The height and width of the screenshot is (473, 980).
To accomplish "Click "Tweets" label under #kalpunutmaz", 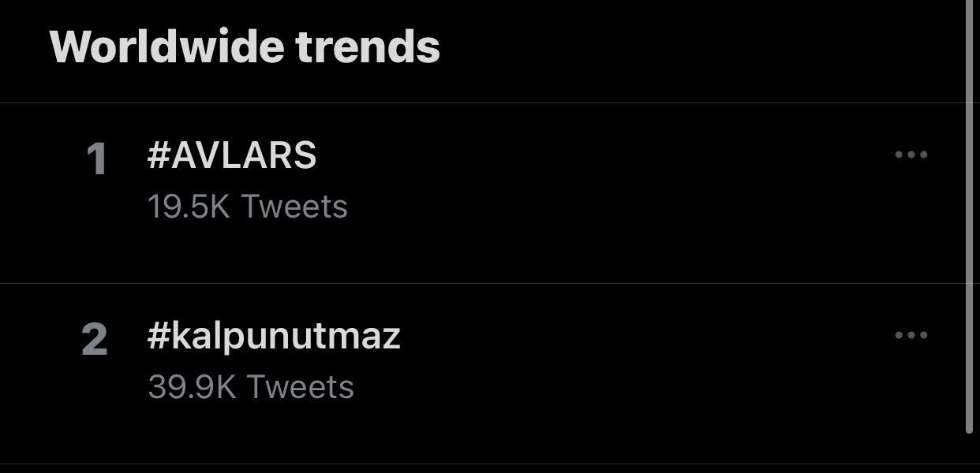I will [x=300, y=387].
